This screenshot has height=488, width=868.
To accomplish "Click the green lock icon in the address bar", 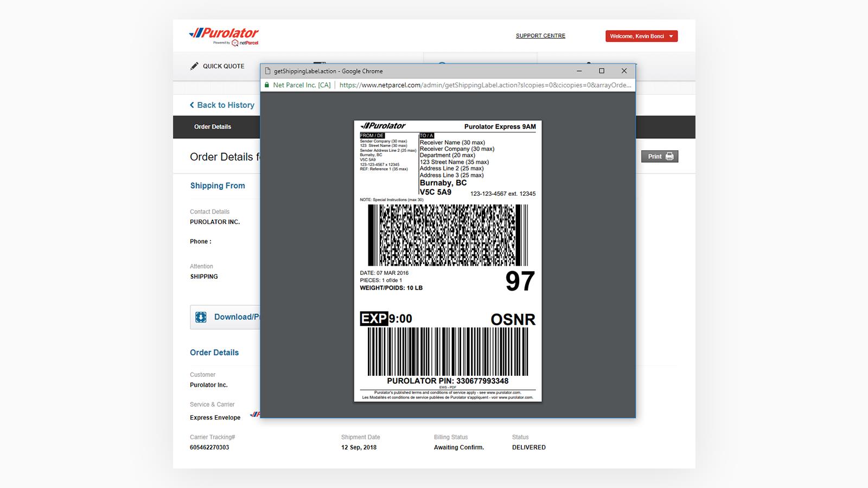I will (x=267, y=85).
